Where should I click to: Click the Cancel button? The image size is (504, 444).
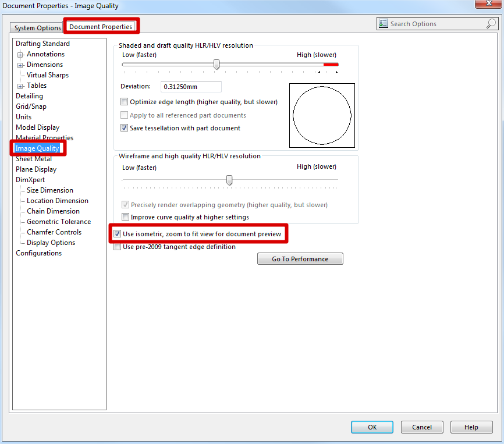[422, 427]
